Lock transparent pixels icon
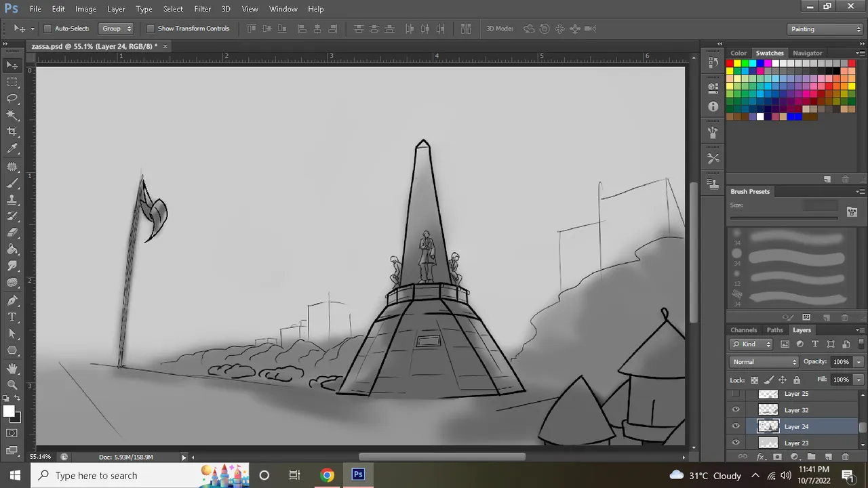 754,380
